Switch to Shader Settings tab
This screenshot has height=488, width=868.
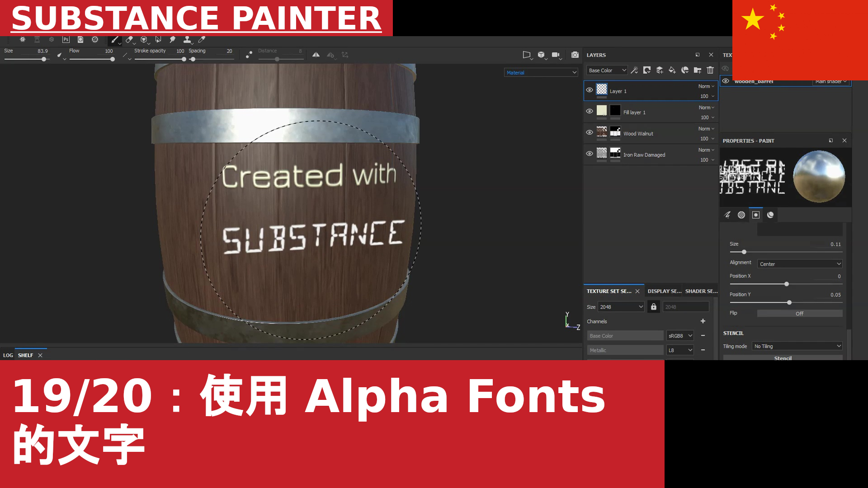701,291
